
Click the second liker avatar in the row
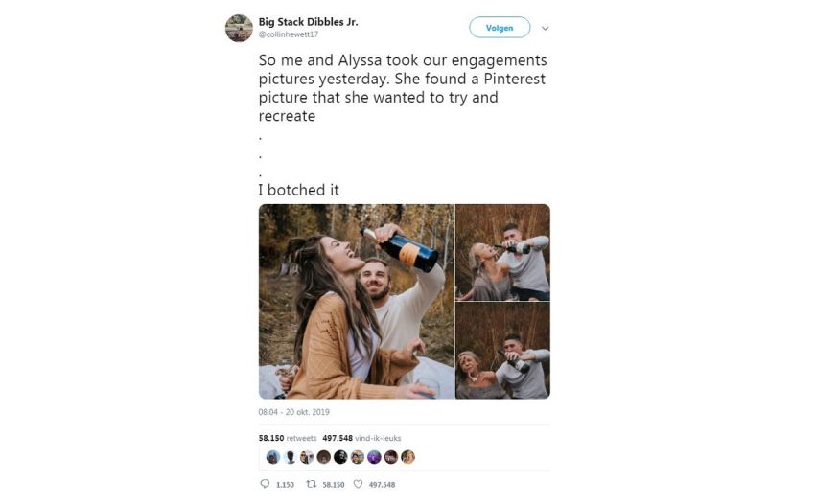coord(290,457)
